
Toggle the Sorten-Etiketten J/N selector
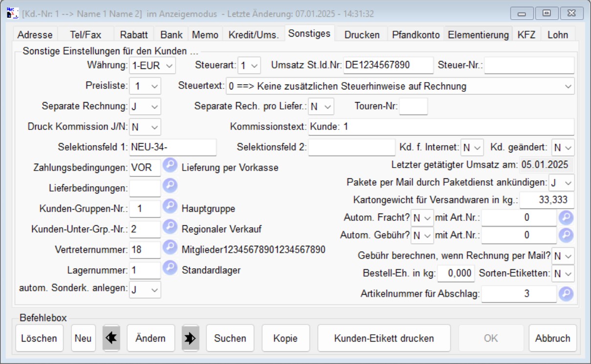tap(563, 274)
